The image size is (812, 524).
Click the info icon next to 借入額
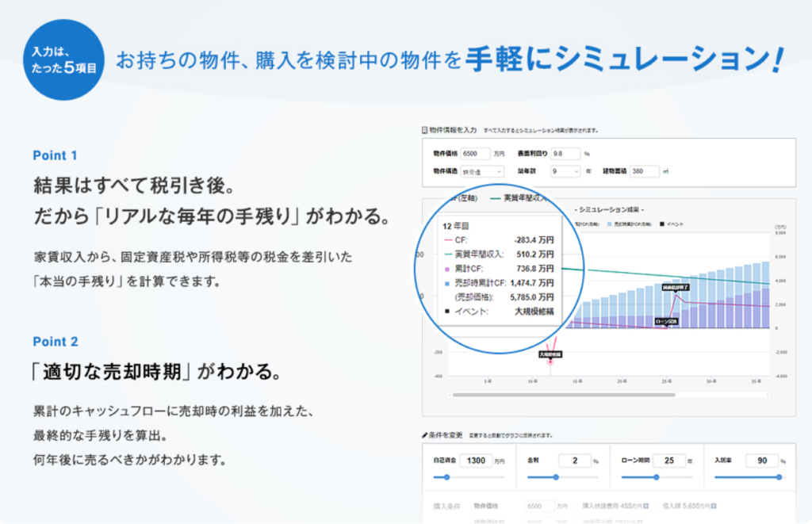716,505
